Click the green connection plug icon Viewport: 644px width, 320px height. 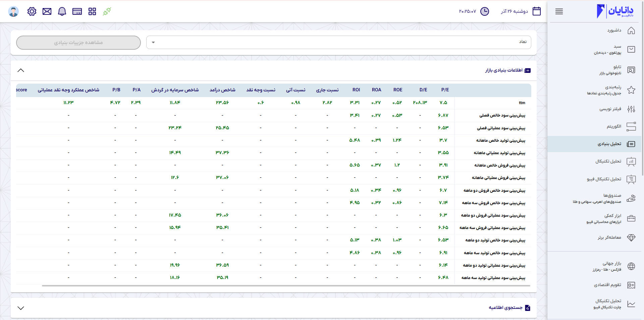pos(107,11)
